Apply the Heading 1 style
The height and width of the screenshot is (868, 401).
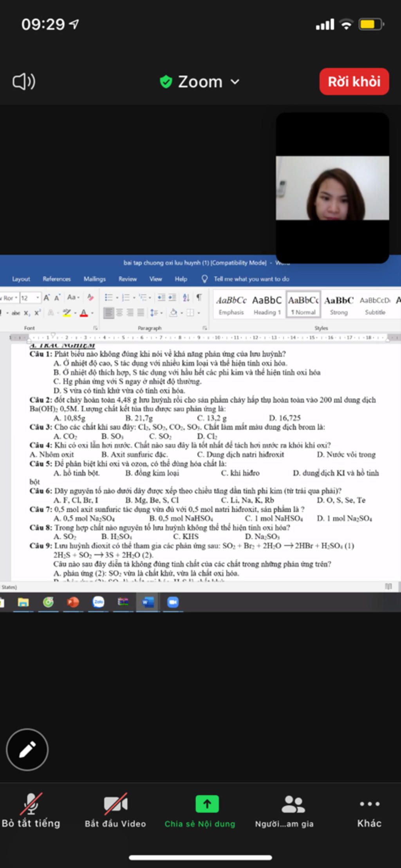click(267, 305)
